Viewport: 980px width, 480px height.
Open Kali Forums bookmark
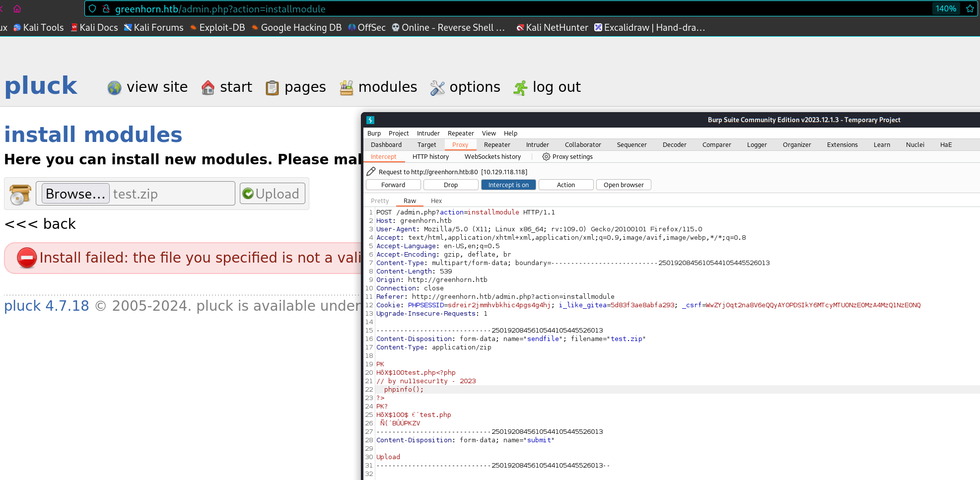point(154,28)
